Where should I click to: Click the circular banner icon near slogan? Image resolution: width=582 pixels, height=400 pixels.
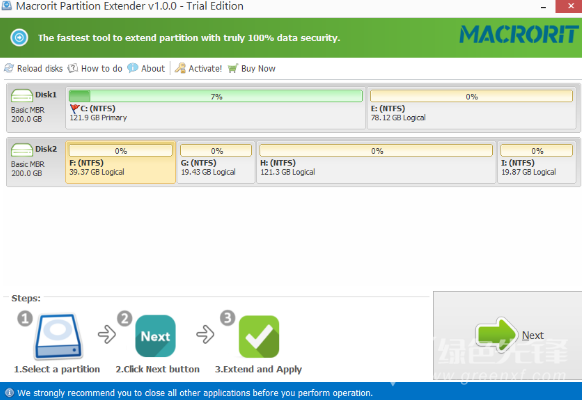(x=19, y=37)
